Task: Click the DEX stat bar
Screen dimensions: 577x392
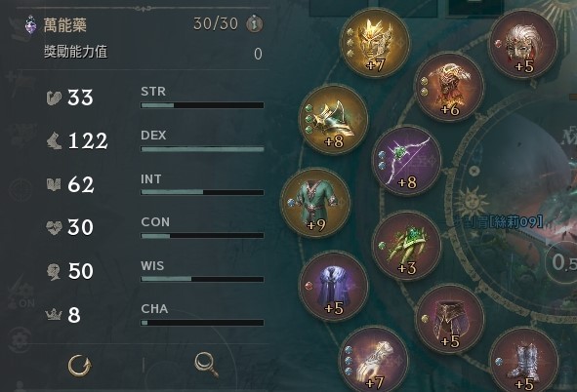Action: (202, 149)
